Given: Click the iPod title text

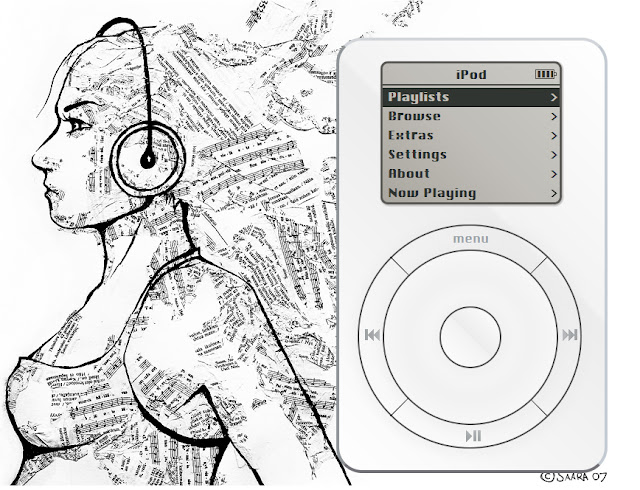Looking at the screenshot, I should (471, 75).
